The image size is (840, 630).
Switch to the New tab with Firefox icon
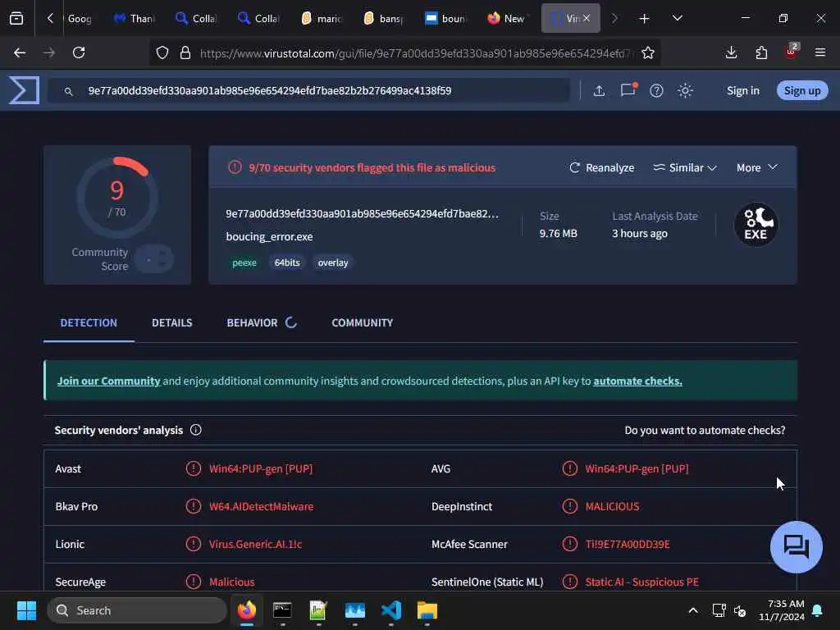506,19
